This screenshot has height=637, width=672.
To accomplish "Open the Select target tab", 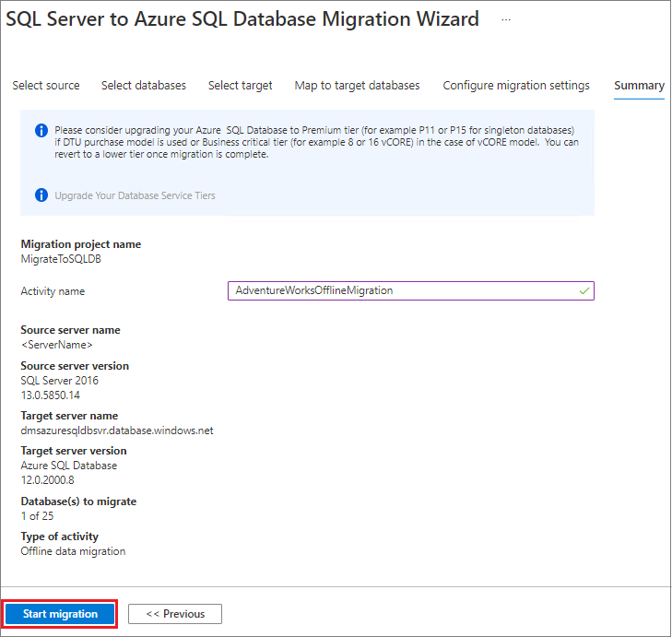I will [x=240, y=86].
